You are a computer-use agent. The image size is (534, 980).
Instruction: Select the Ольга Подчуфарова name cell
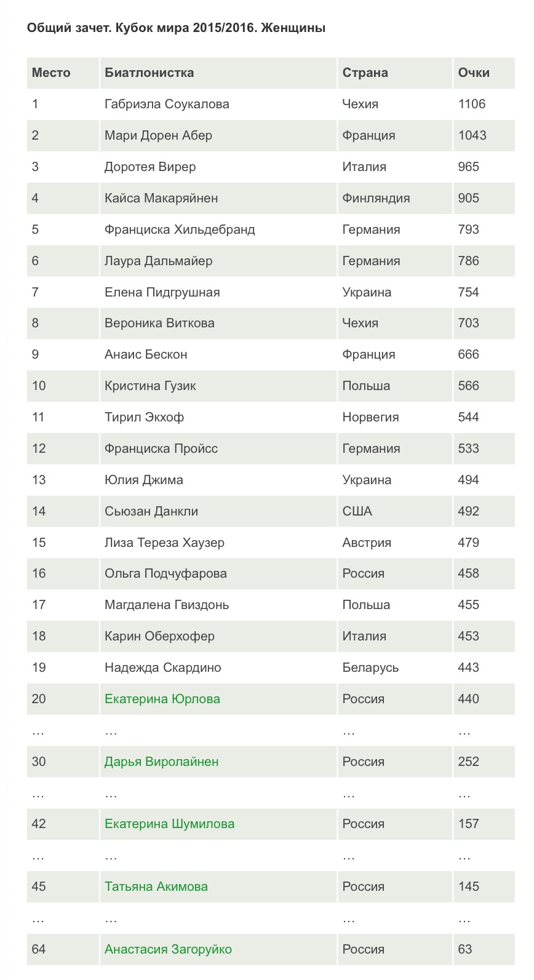[x=218, y=573]
